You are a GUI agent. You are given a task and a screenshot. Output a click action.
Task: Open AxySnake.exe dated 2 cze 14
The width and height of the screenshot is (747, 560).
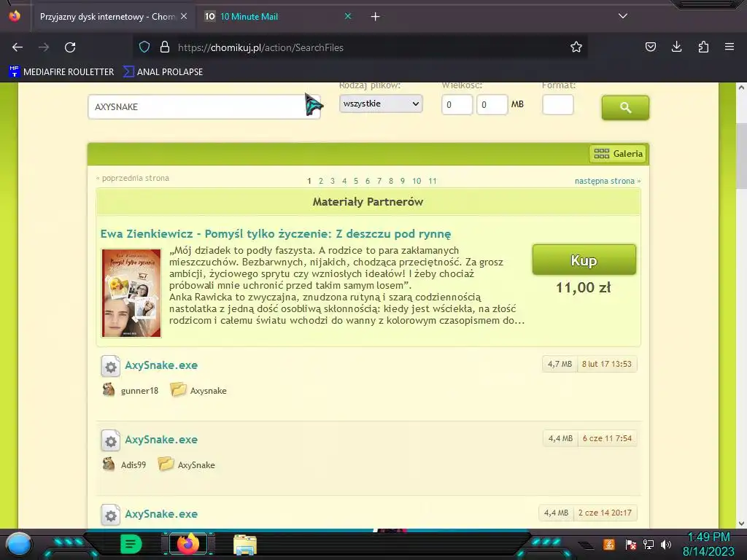[161, 514]
